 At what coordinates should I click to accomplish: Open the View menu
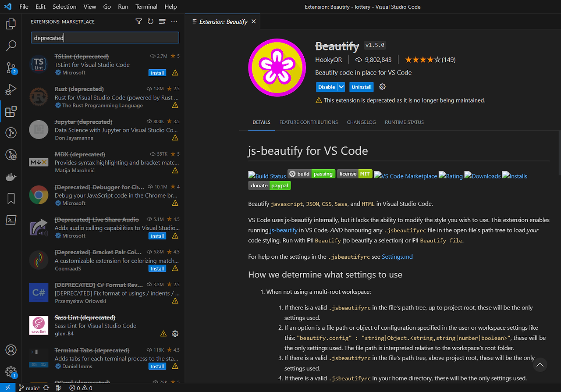90,7
